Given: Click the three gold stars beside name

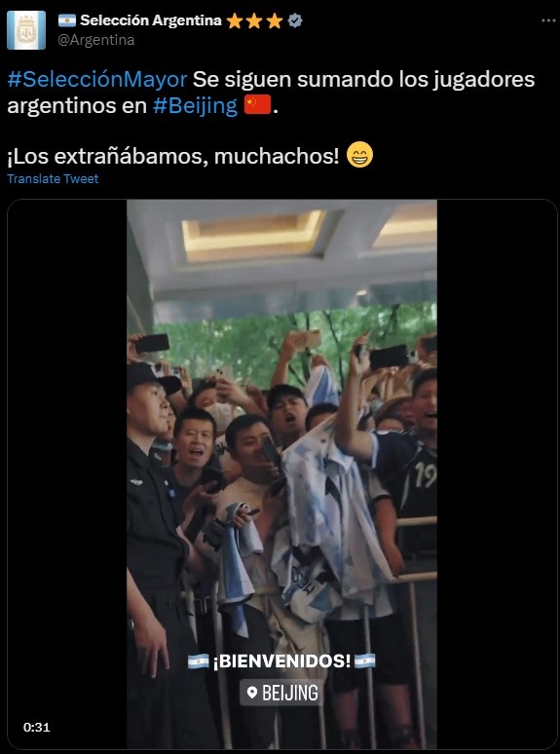Looking at the screenshot, I should 254,20.
